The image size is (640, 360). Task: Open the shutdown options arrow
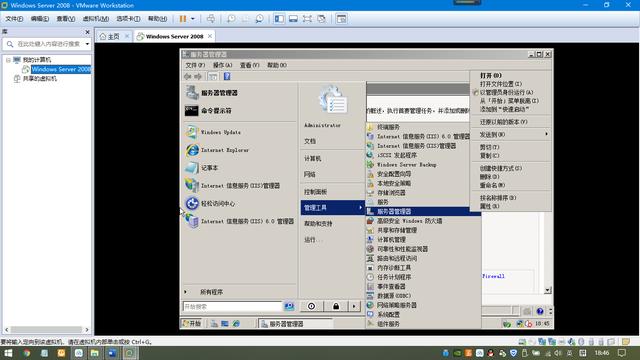click(x=354, y=306)
